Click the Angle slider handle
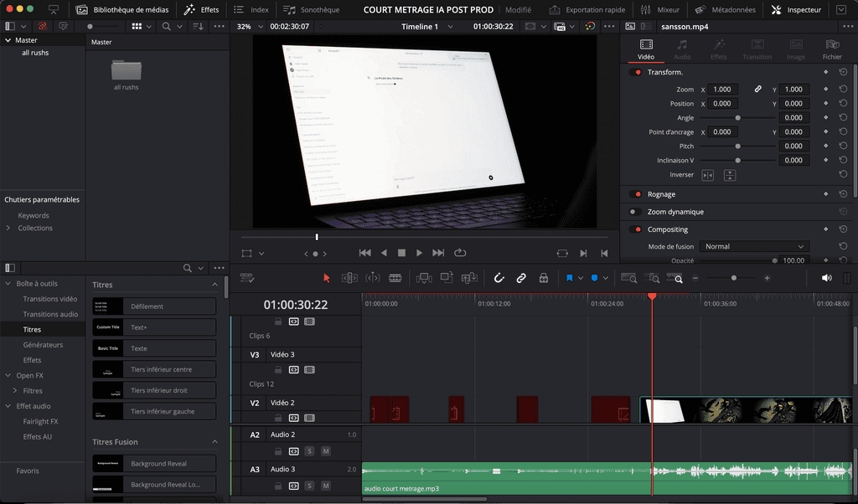This screenshot has height=504, width=858. pyautogui.click(x=737, y=118)
